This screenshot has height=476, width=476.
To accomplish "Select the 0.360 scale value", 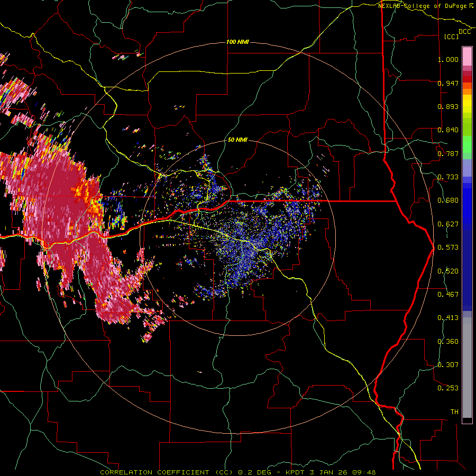I will (x=448, y=342).
